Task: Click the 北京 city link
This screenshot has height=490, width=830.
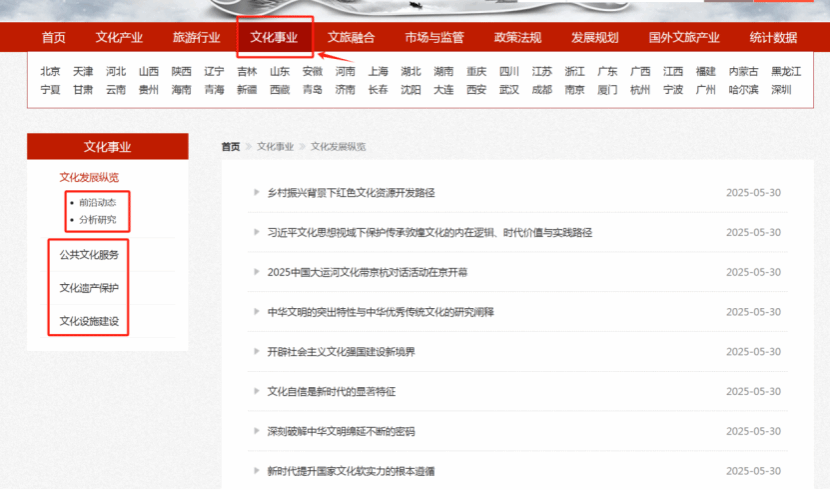Action: point(50,72)
